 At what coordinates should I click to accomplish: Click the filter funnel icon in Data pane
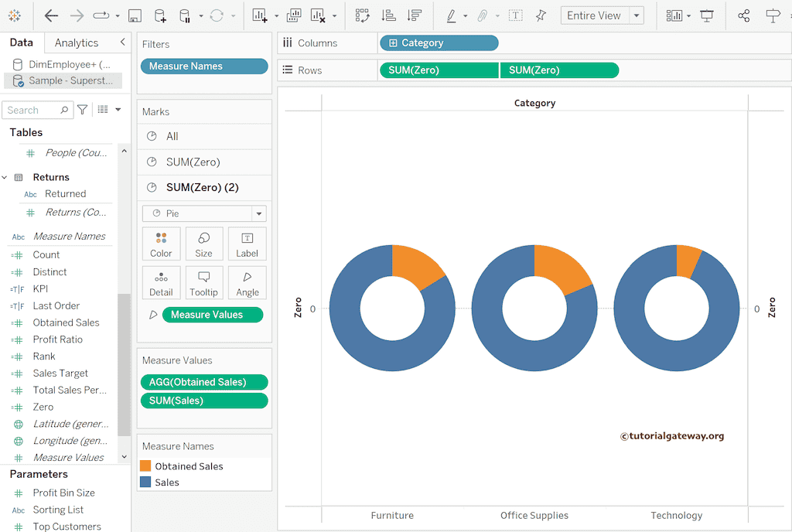click(x=82, y=110)
